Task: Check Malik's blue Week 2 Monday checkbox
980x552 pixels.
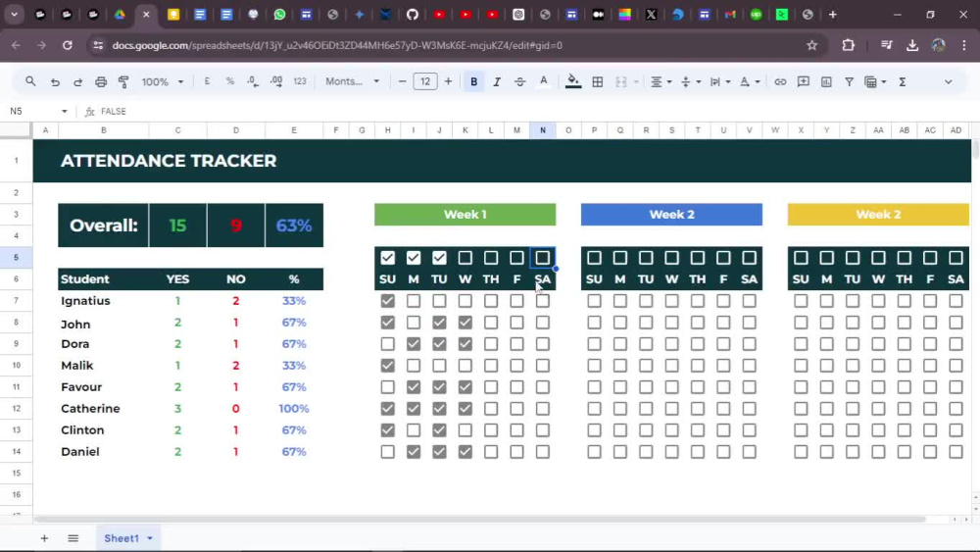Action: [x=620, y=365]
